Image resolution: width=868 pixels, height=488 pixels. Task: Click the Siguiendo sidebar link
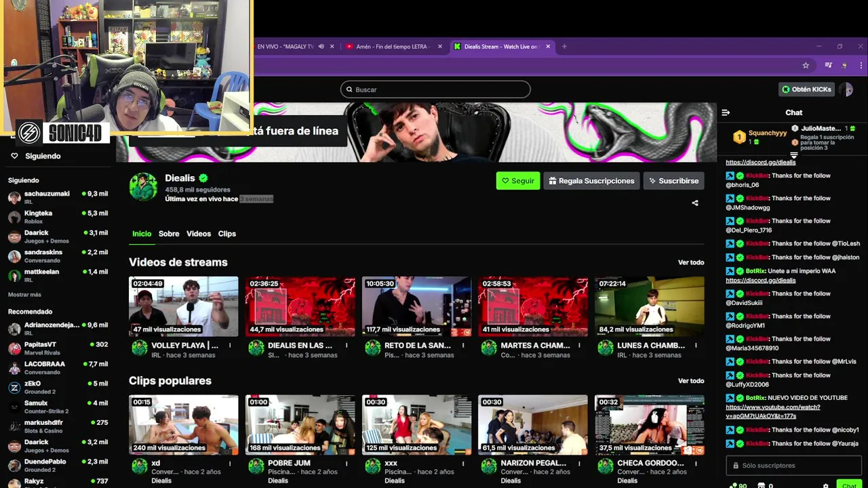pos(43,156)
